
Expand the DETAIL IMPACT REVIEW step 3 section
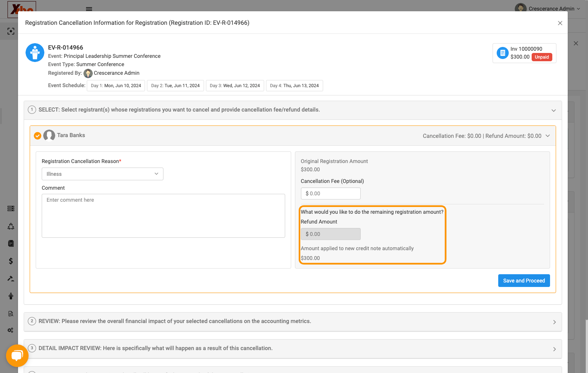[x=293, y=349]
